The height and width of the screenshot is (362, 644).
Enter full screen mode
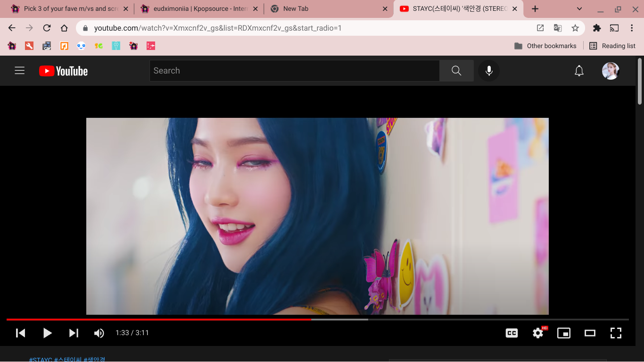click(616, 333)
